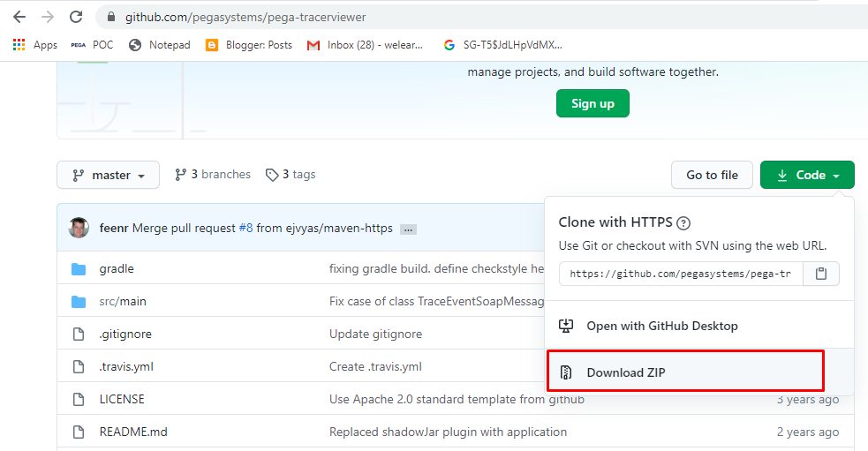Open the Notepad bookmark

[160, 45]
